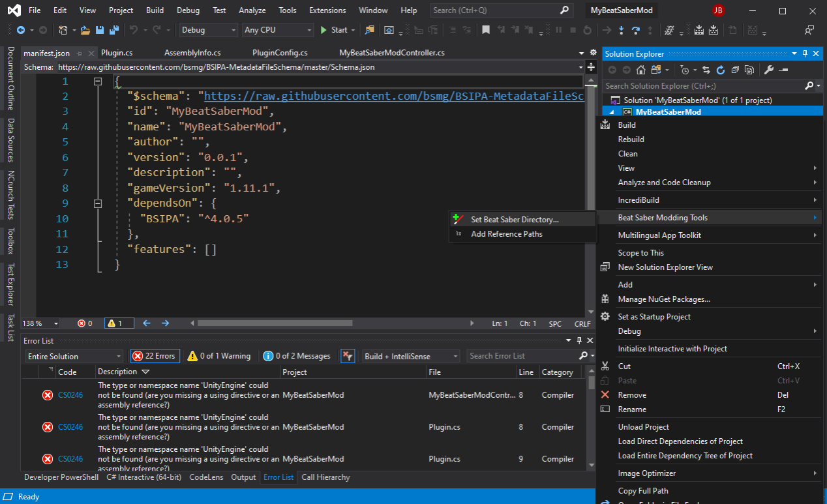Toggle the 0 of 1 Warning filter
This screenshot has height=504, width=827.
pos(219,356)
